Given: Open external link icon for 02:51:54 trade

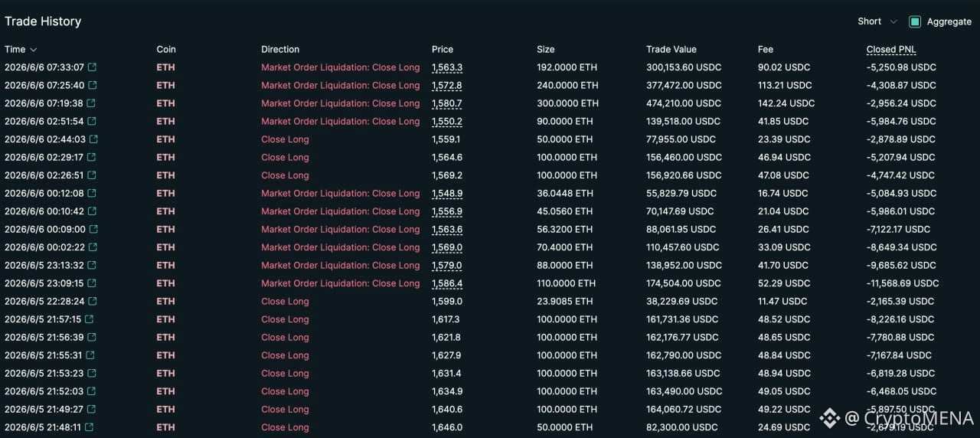Looking at the screenshot, I should point(92,121).
